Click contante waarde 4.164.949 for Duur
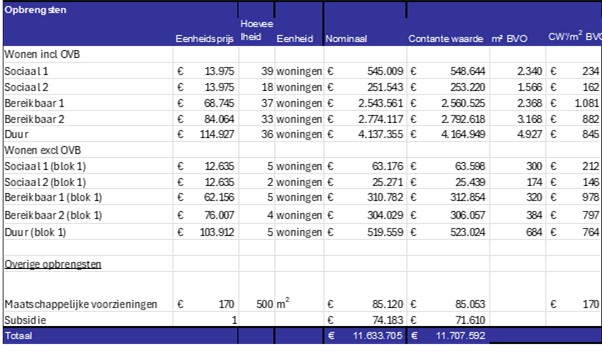Screen dimensions: 602x360 coord(463,134)
